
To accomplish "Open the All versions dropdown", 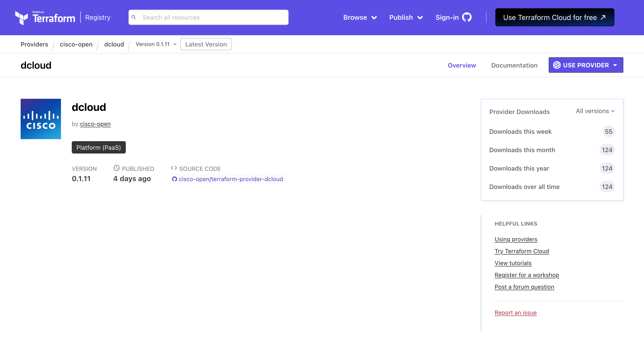I will 595,111.
